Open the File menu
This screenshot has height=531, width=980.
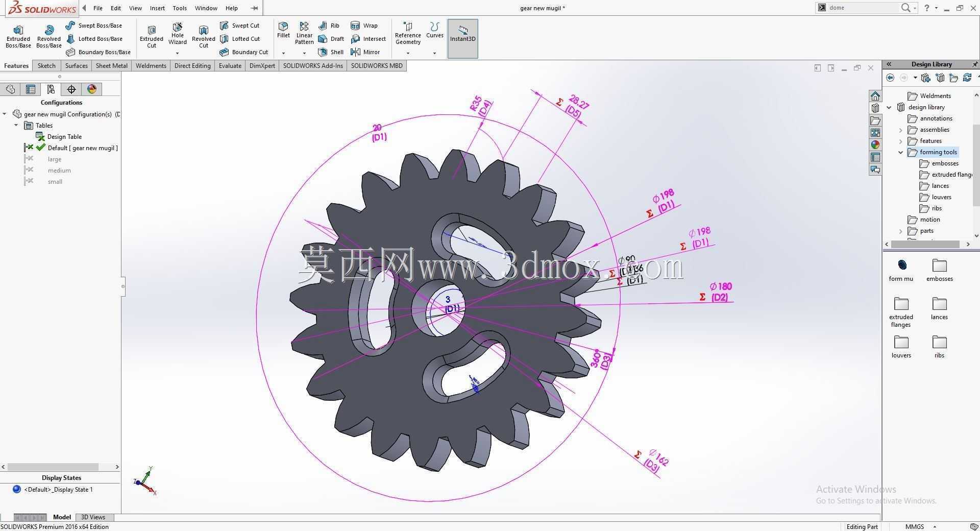[98, 8]
